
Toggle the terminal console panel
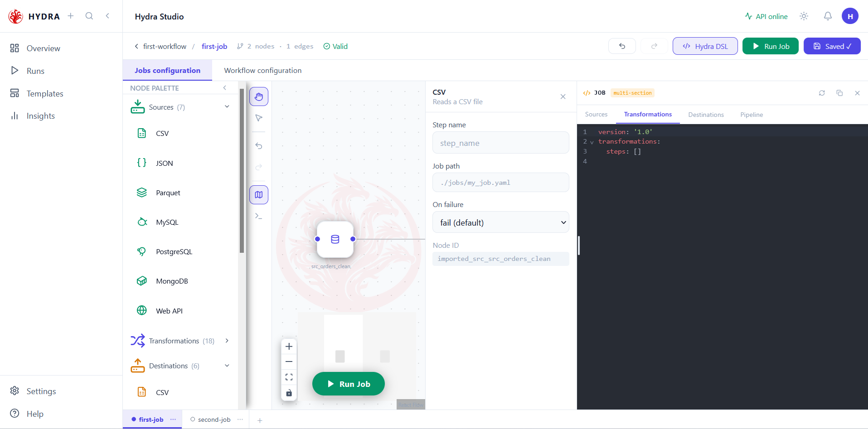coord(259,216)
